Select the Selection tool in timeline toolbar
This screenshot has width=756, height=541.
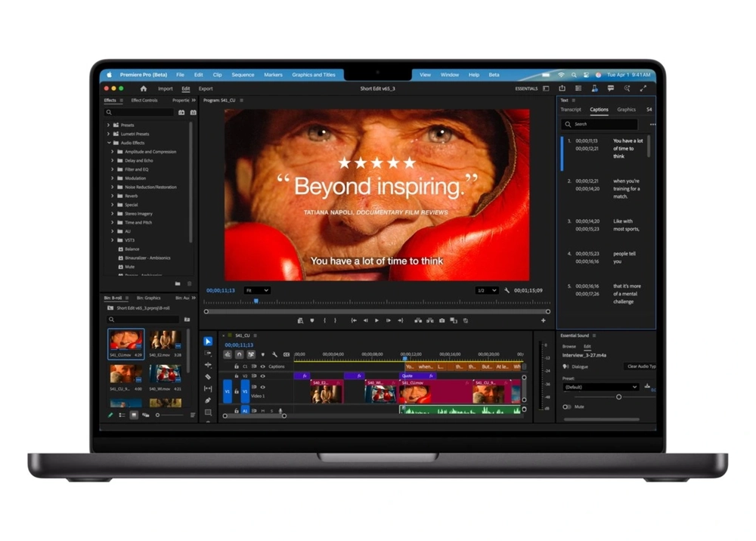(208, 342)
